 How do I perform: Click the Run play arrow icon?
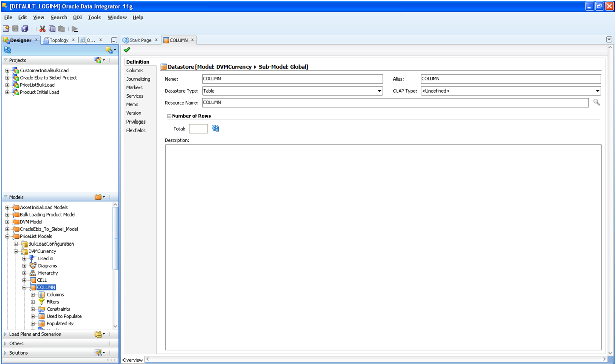point(75,29)
